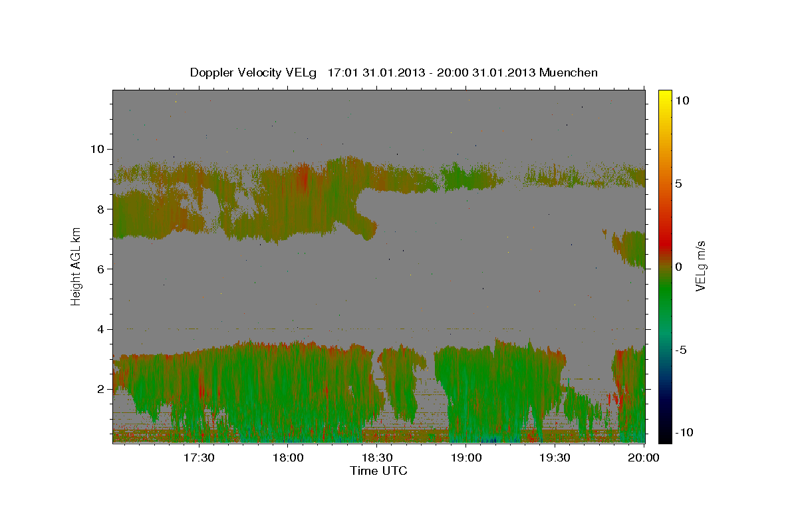Click the colorbar tick label 0

tap(679, 267)
